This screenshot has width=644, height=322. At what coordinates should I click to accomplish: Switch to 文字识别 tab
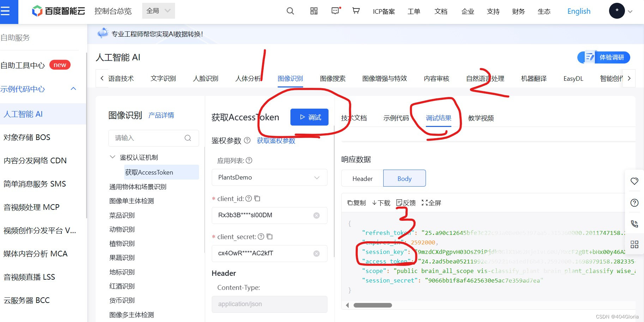pos(163,78)
